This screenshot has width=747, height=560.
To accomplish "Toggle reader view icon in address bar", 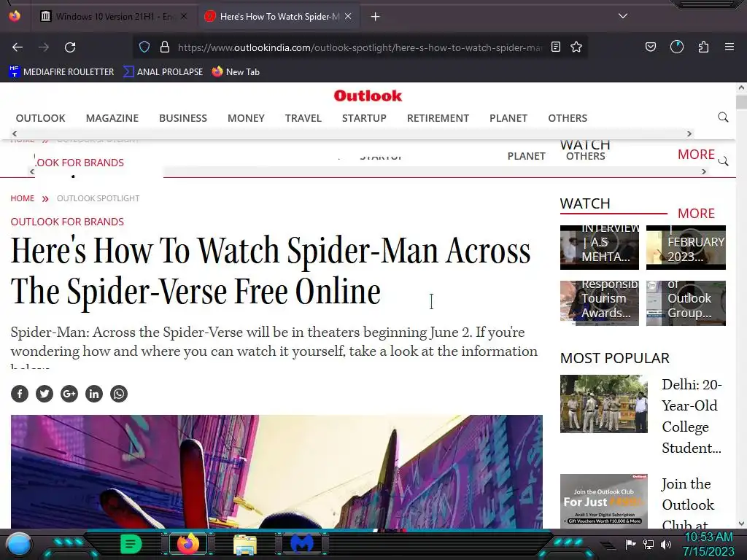I will tap(555, 47).
